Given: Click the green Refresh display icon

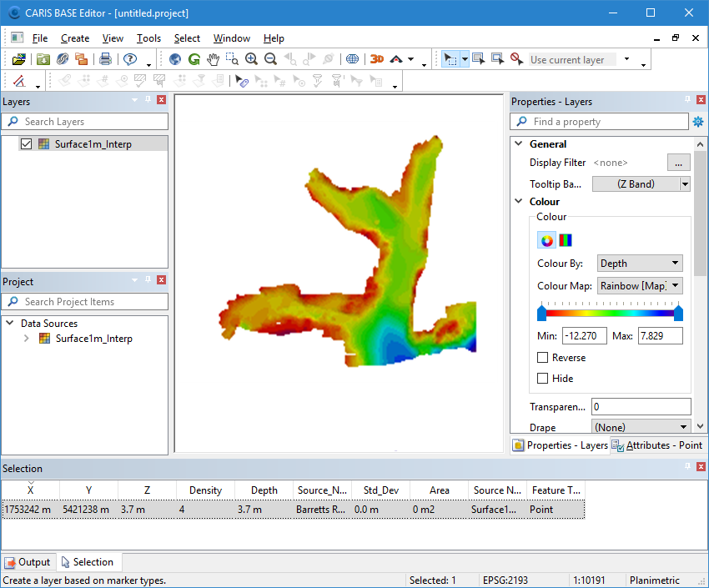Looking at the screenshot, I should [x=194, y=59].
